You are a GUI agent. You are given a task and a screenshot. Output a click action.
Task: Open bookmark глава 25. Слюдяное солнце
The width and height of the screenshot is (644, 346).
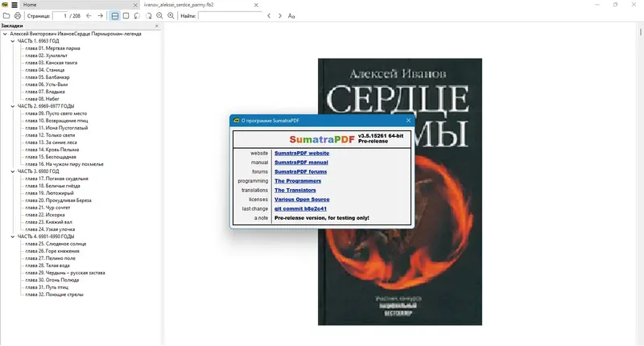56,244
